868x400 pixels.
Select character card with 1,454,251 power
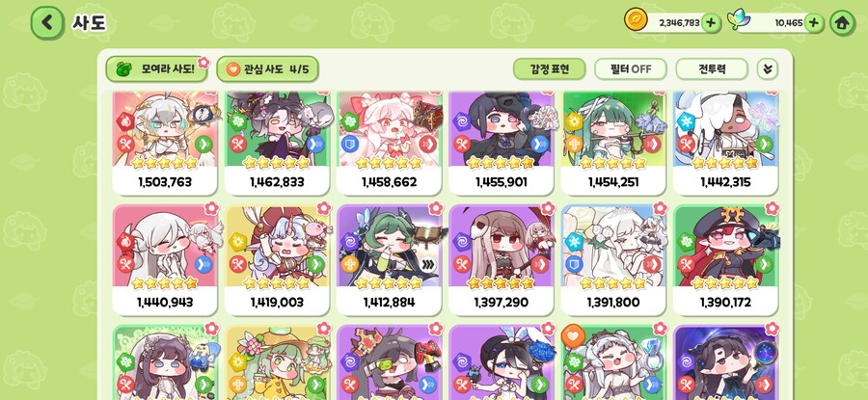point(613,144)
